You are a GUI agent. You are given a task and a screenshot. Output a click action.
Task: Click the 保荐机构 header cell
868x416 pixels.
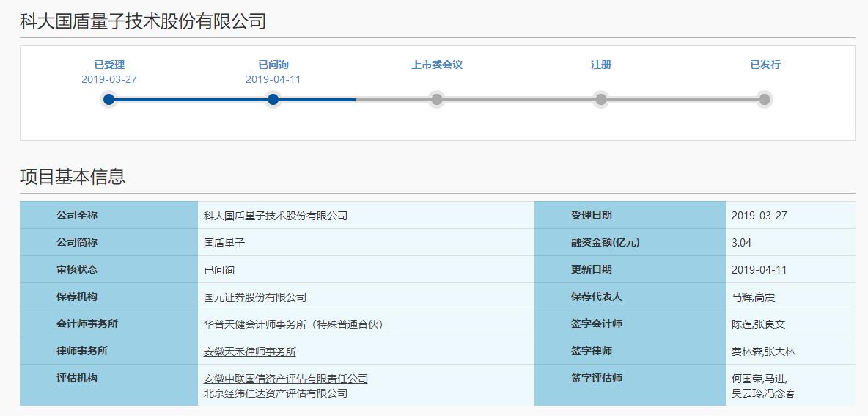click(108, 296)
